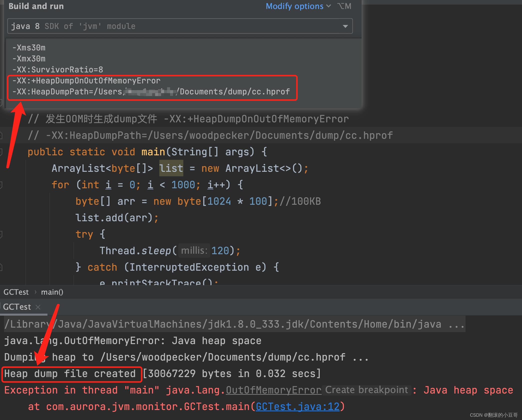Expand the java 8 SDK selector arrow
The width and height of the screenshot is (522, 420).
345,26
